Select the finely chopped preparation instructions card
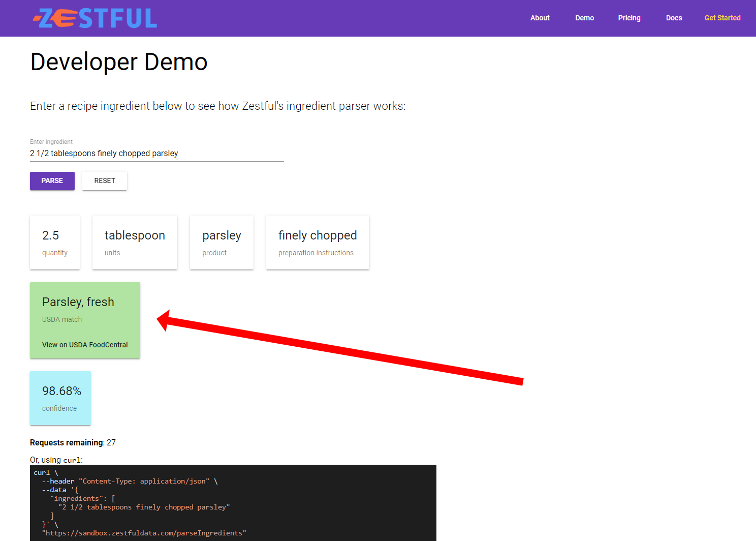Screen dimensions: 756x541 tap(318, 243)
